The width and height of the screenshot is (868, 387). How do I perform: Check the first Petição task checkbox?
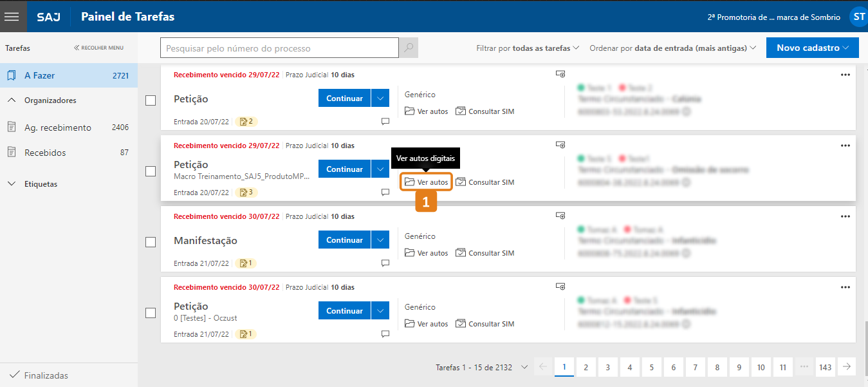pos(151,100)
